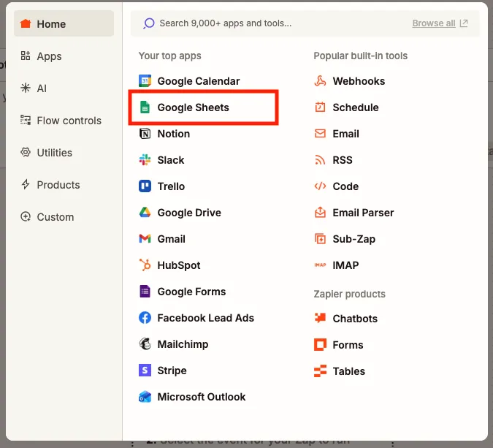This screenshot has height=448, width=493.
Task: Switch to the Apps category
Action: [64, 56]
